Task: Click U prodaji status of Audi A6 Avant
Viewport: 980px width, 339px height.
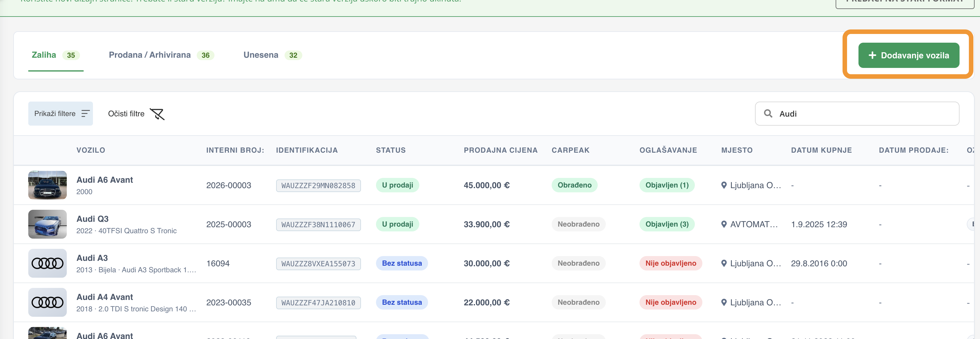Action: click(398, 185)
